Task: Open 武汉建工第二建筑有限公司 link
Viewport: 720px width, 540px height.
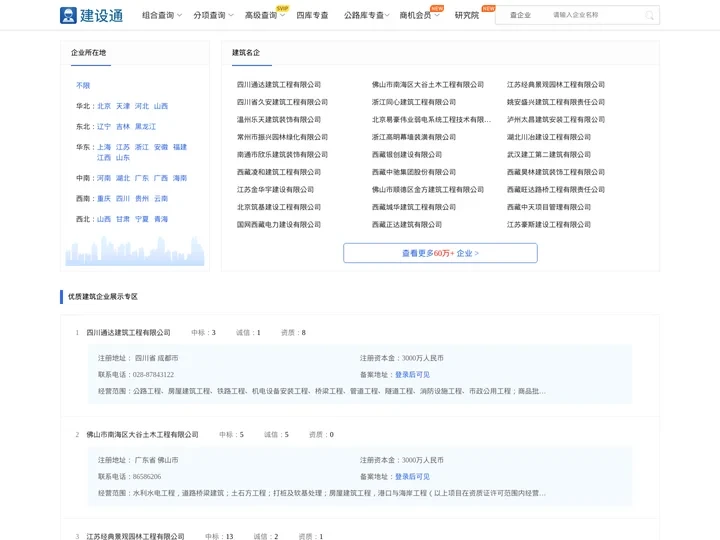Action: coord(549,154)
